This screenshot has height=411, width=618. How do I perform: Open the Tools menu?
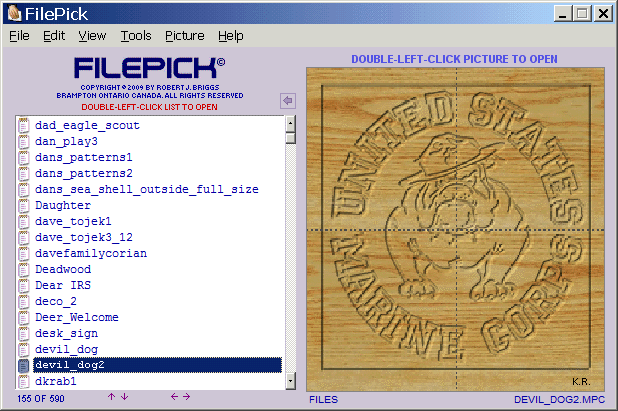[136, 36]
